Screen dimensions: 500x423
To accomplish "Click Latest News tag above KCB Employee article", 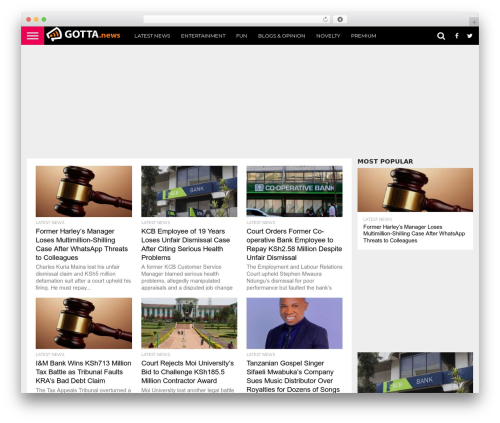I will [155, 222].
